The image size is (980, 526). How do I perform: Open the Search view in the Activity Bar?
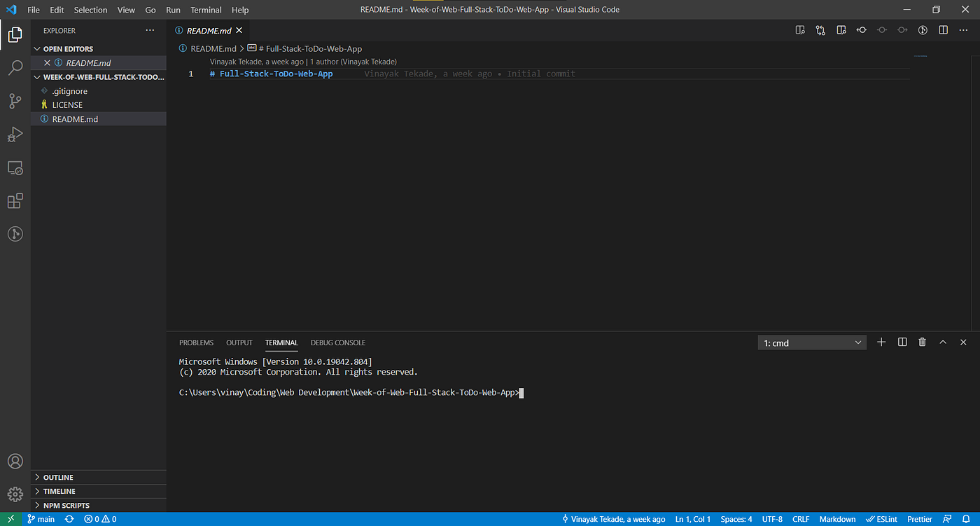[x=15, y=67]
